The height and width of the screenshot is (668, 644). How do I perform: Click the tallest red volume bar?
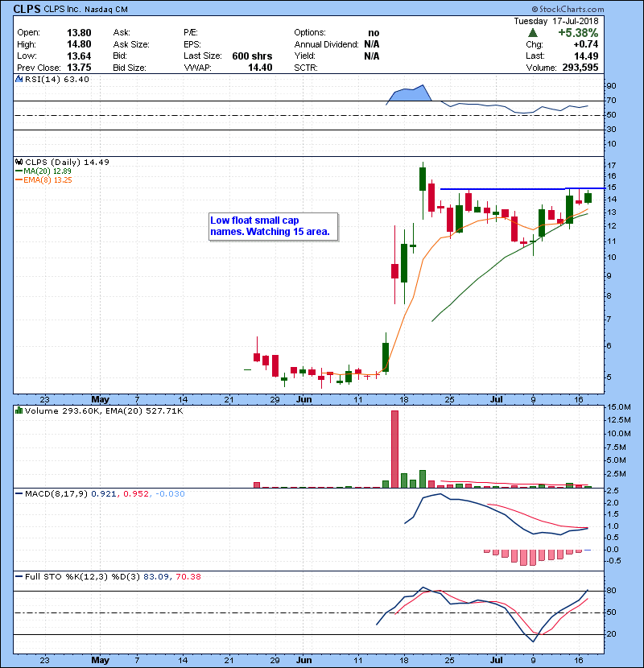[x=394, y=449]
